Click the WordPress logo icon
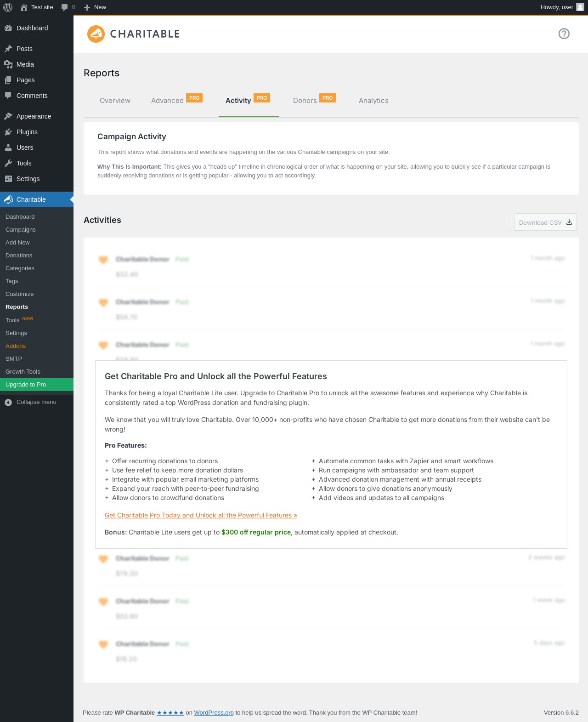The height and width of the screenshot is (722, 588). click(8, 7)
